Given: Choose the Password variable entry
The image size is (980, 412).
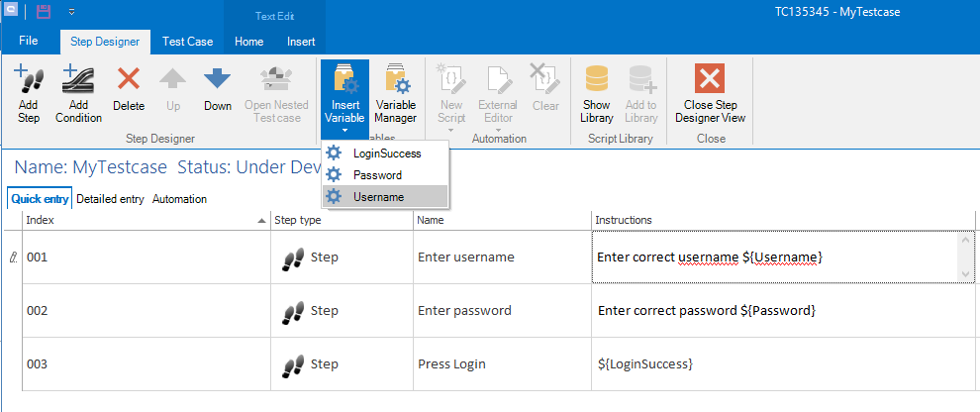Looking at the screenshot, I should coord(377,175).
